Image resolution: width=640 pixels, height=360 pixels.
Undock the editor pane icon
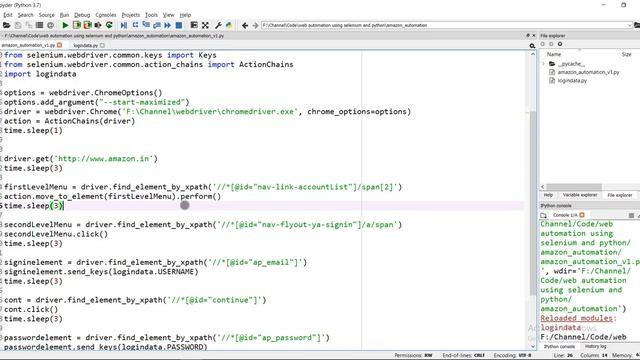click(528, 36)
